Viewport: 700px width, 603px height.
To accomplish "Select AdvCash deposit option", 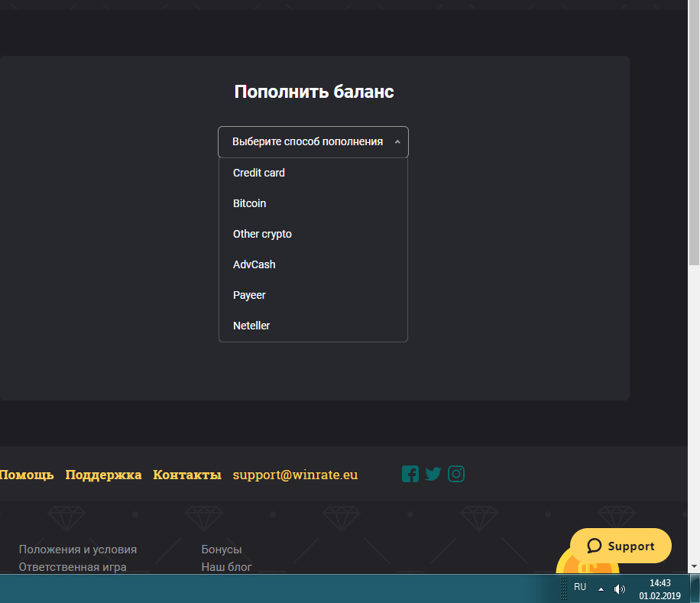I will click(x=254, y=264).
